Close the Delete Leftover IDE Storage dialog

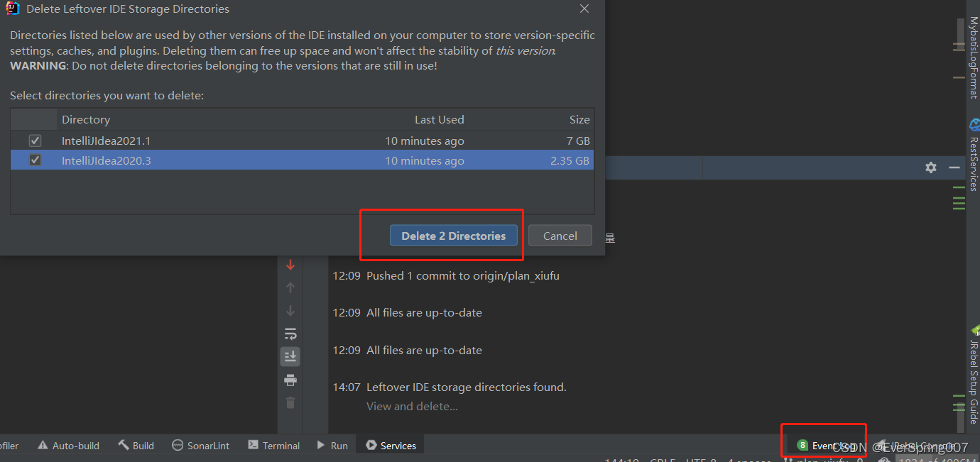click(584, 9)
